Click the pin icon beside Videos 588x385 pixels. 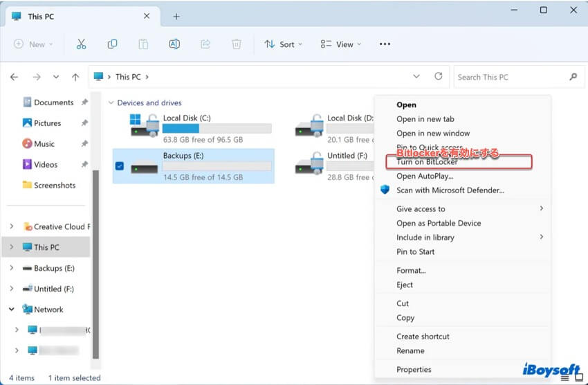(84, 164)
